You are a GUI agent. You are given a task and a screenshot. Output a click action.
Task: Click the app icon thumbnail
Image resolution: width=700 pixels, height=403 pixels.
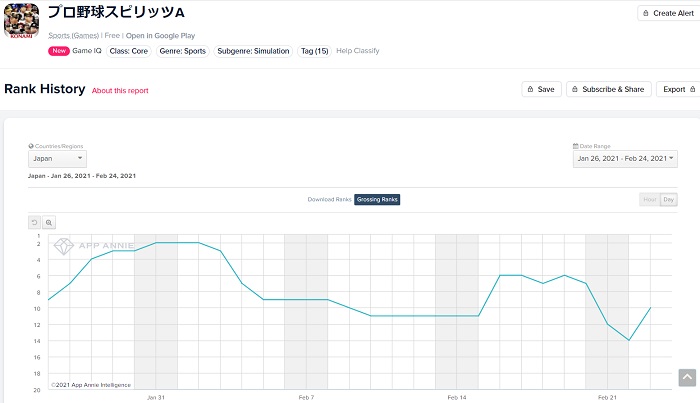coord(21,21)
